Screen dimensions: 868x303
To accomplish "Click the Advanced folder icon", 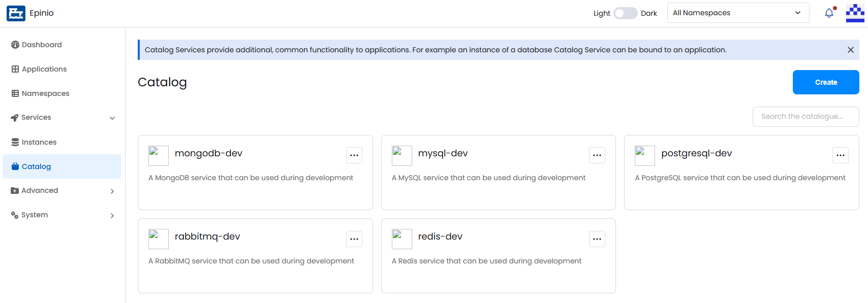I will pyautogui.click(x=15, y=191).
